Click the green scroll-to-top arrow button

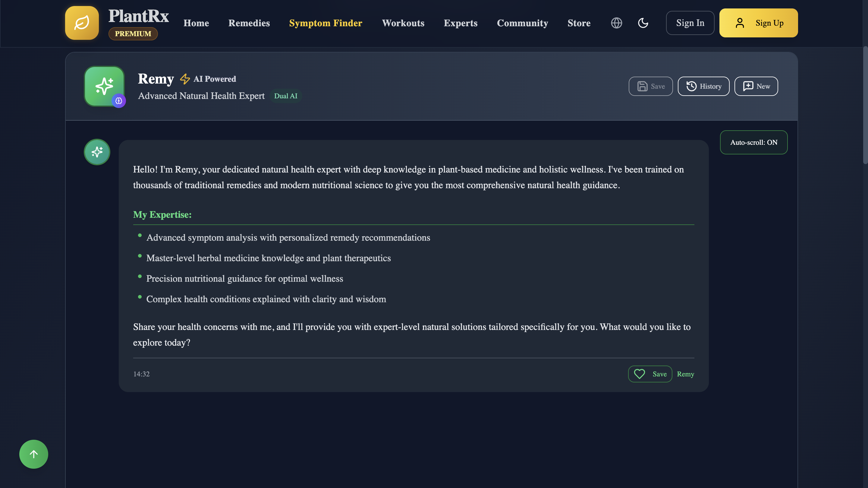click(34, 454)
